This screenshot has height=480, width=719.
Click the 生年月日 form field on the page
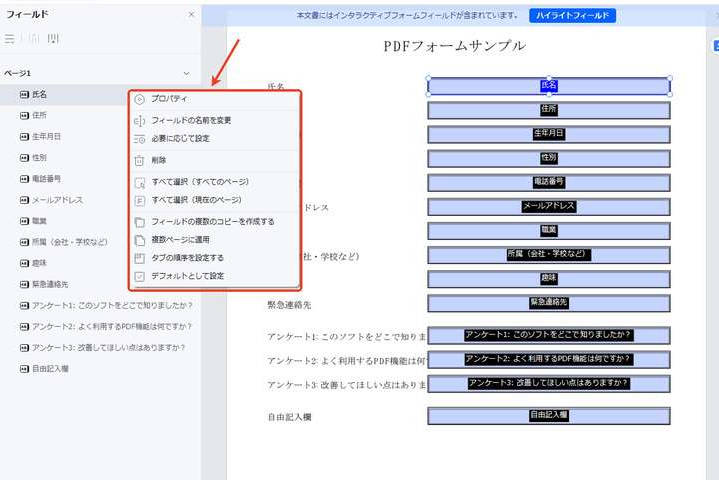tap(549, 135)
